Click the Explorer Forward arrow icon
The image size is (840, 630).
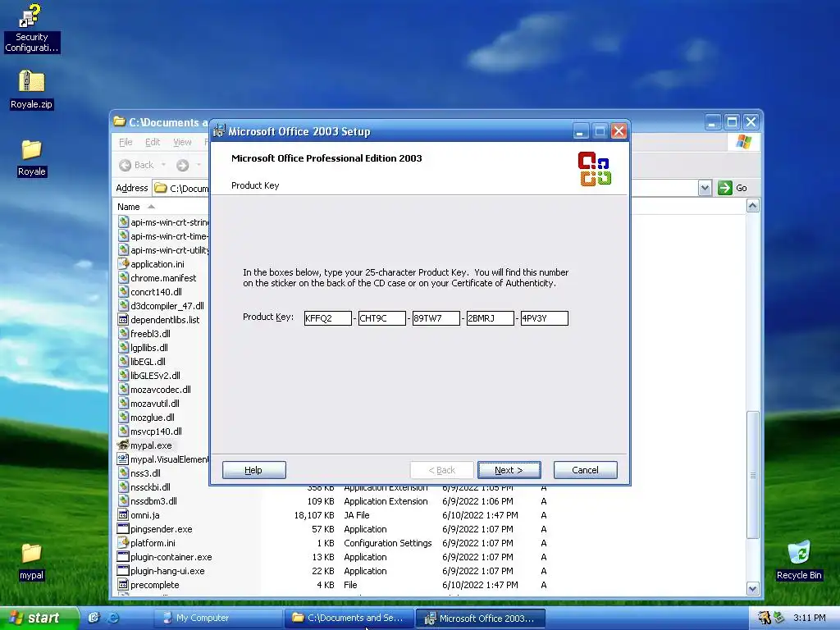point(183,165)
